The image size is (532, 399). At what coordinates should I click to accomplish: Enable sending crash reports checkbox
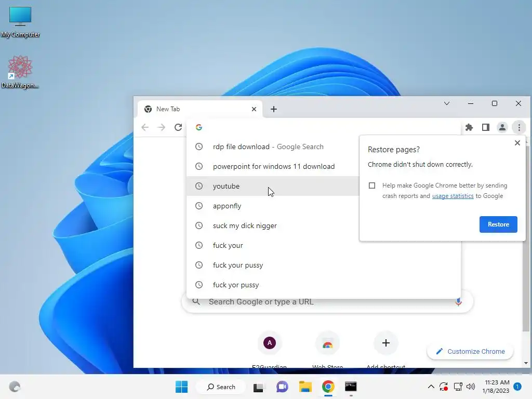(372, 185)
